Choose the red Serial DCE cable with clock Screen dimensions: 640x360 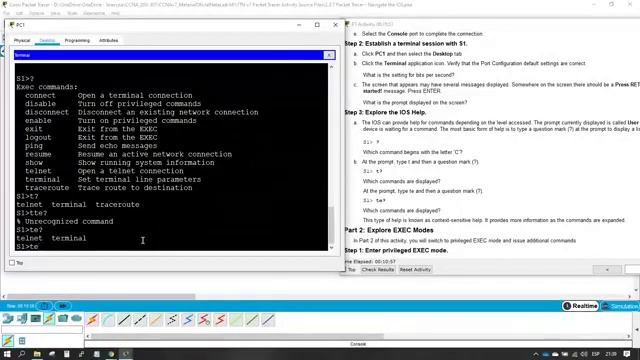click(204, 320)
